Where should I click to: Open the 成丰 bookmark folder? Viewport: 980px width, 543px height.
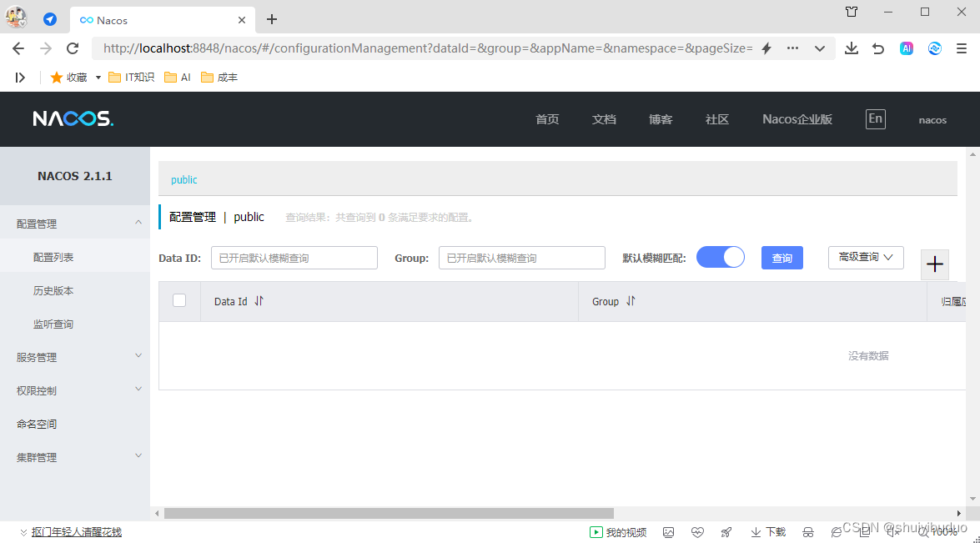pyautogui.click(x=219, y=78)
